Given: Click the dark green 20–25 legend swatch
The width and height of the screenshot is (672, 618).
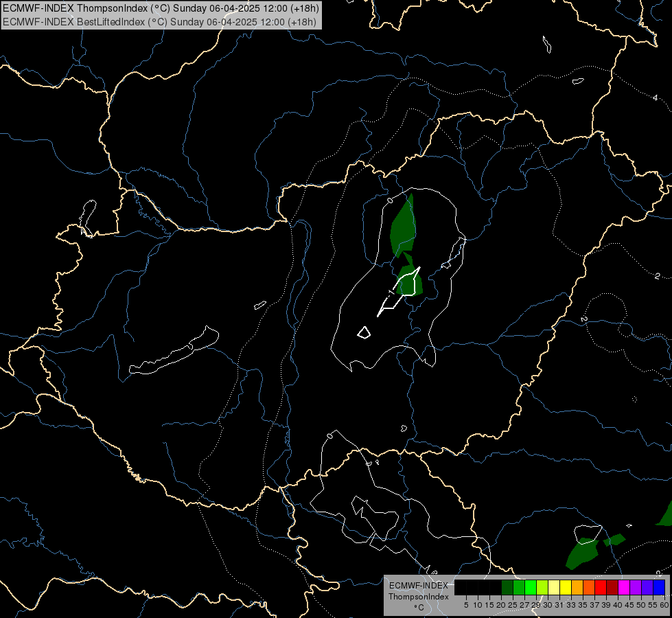Looking at the screenshot, I should pos(507,587).
